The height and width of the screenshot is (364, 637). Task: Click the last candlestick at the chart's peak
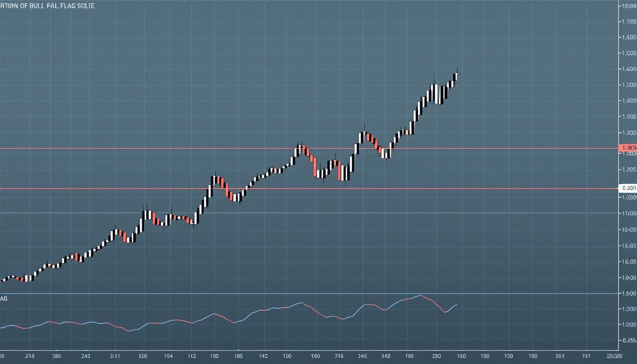[x=456, y=75]
